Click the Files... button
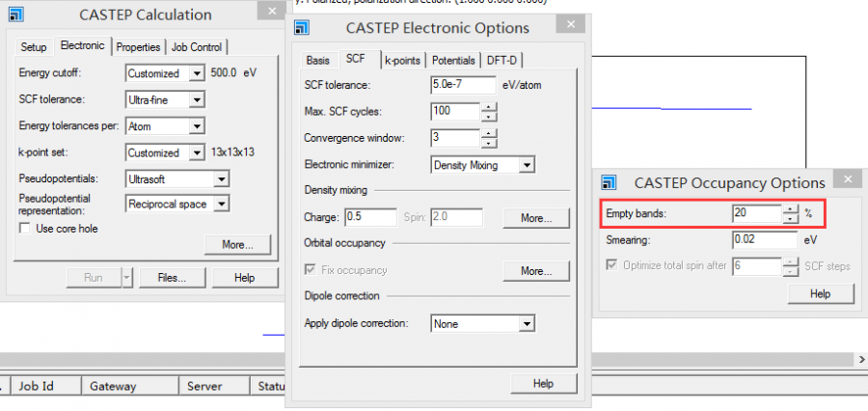Screen dimensions: 868x411 pos(172,278)
